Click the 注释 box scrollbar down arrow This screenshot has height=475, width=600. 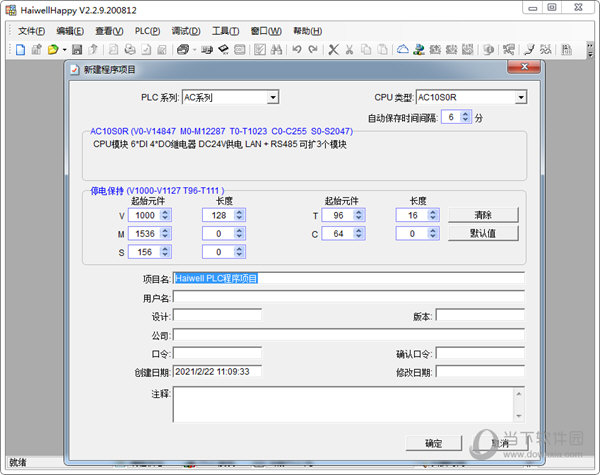pos(519,416)
